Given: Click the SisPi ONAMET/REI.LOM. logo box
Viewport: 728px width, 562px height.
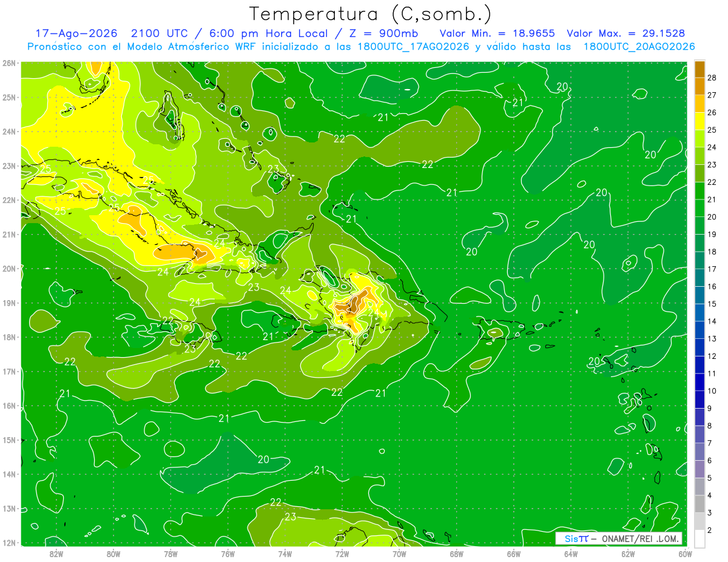Looking at the screenshot, I should tap(619, 538).
